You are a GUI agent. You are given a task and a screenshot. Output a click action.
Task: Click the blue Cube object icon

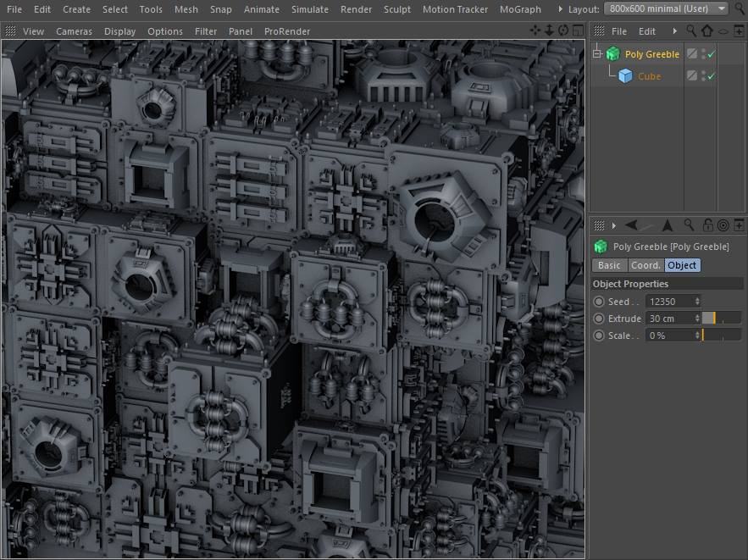click(x=625, y=76)
